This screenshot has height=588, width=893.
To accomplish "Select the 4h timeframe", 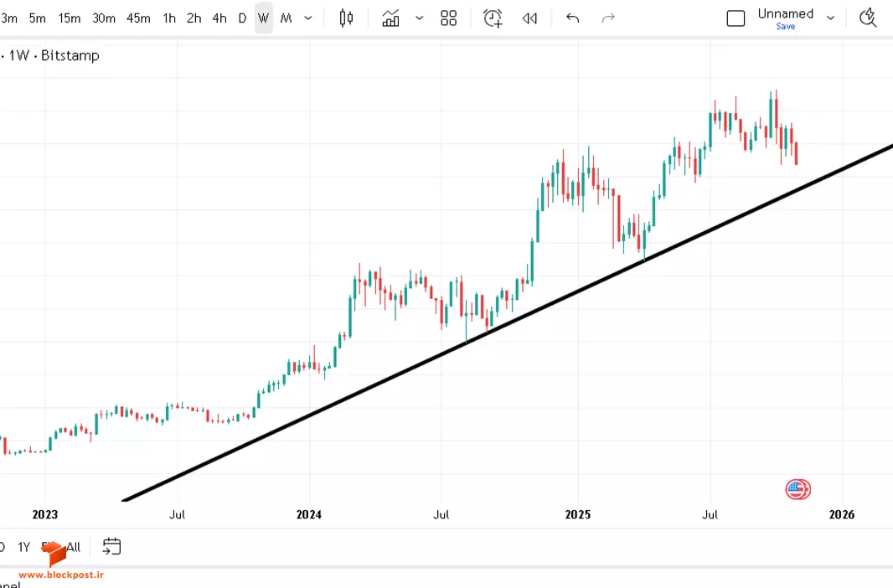I will tap(219, 18).
